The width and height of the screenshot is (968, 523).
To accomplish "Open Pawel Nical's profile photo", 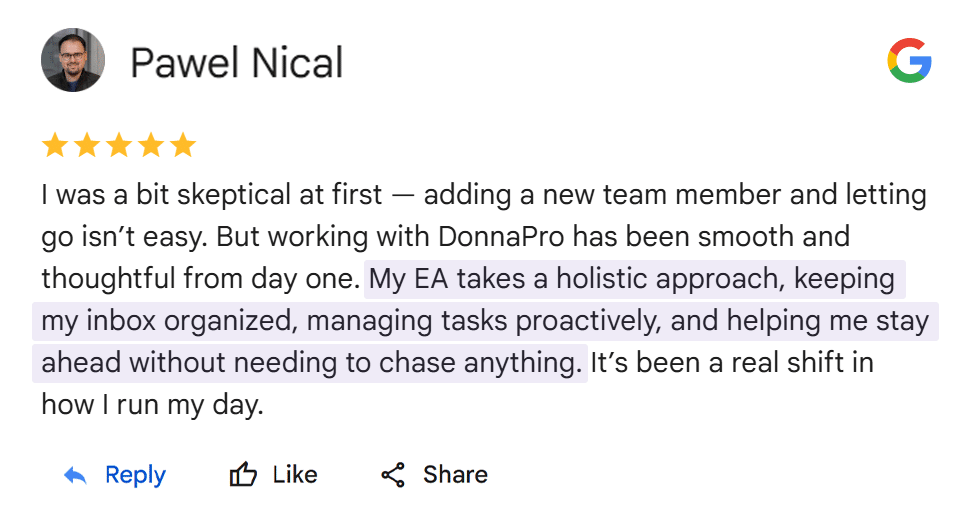I will (x=72, y=61).
